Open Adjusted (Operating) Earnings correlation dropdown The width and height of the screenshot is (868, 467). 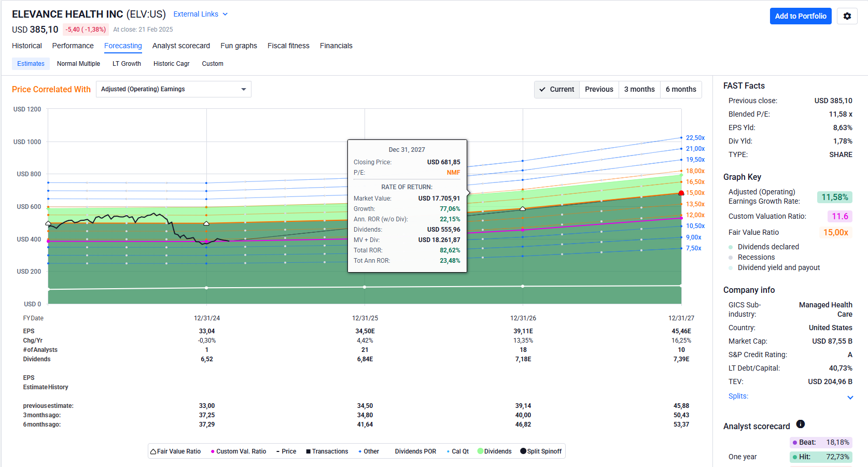point(173,89)
